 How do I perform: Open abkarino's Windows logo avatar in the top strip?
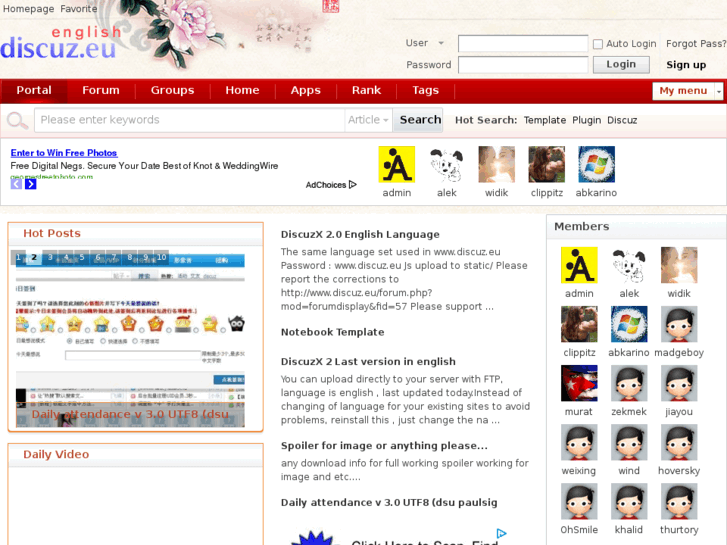[596, 164]
